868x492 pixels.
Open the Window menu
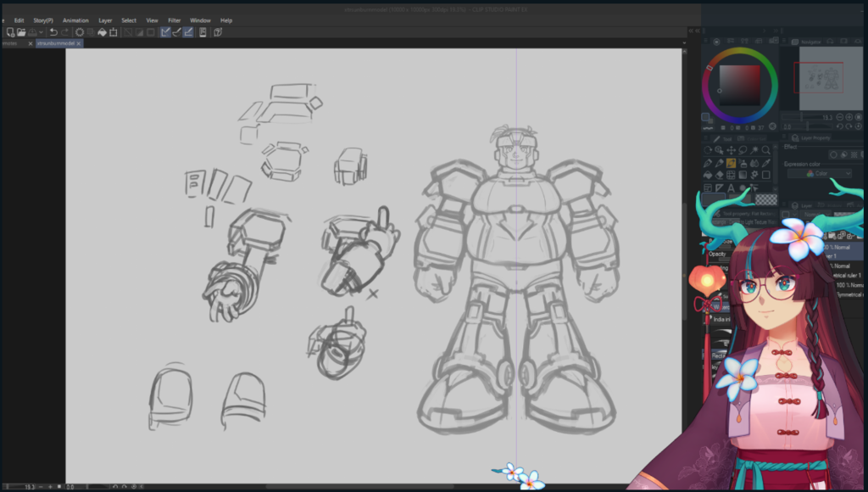point(200,20)
